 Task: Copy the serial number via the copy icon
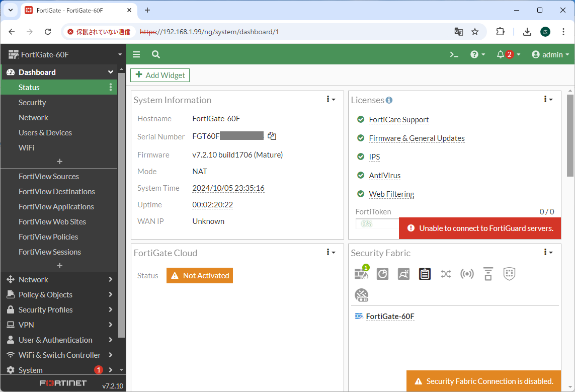tap(272, 136)
